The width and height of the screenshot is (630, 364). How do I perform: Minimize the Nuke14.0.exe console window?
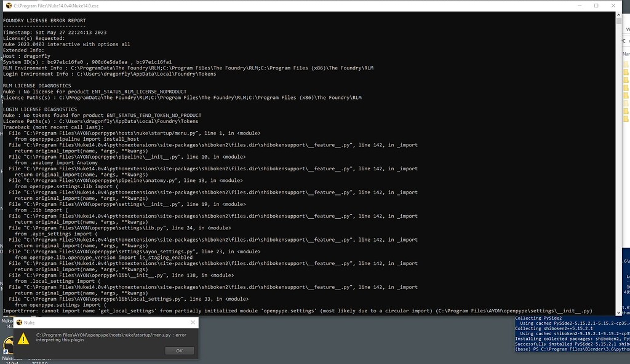(x=580, y=6)
